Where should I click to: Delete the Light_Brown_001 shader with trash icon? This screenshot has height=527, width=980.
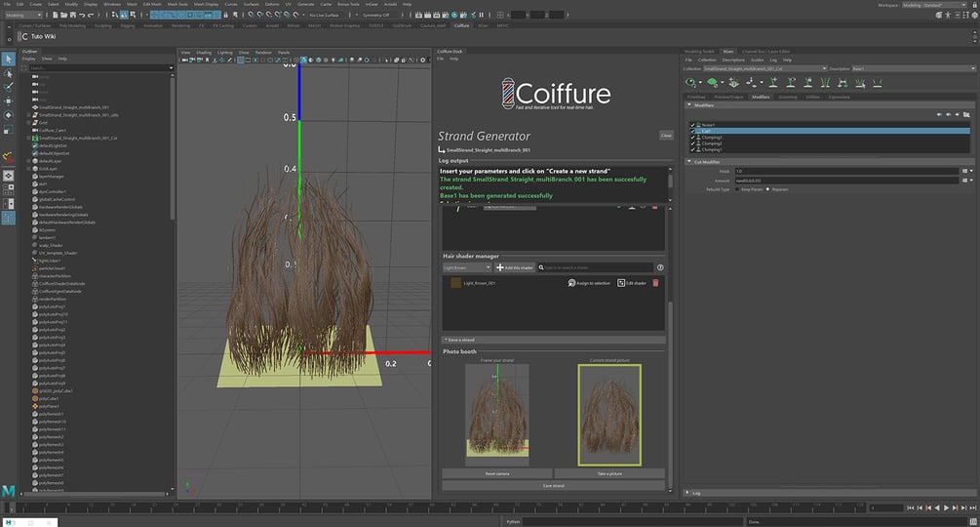655,283
